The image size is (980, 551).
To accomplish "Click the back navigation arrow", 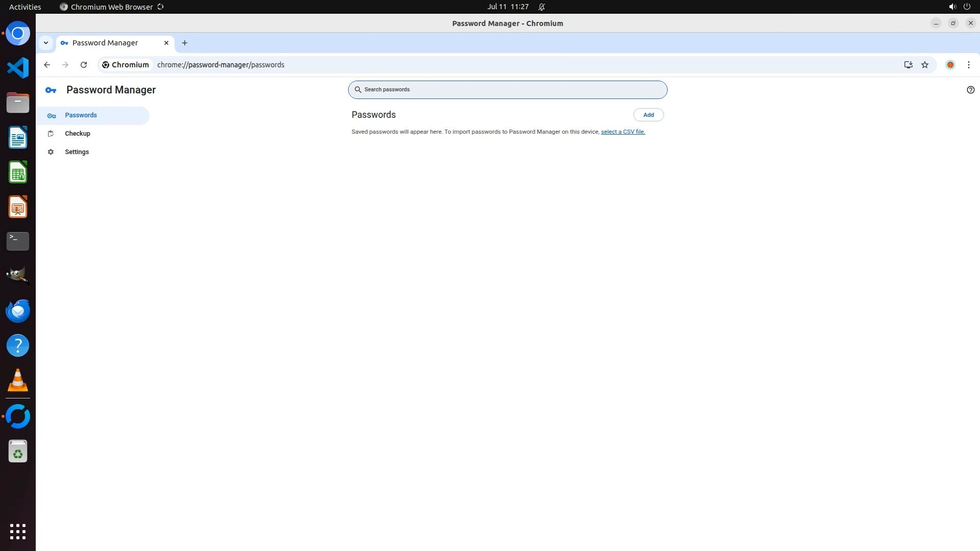I will tap(47, 65).
